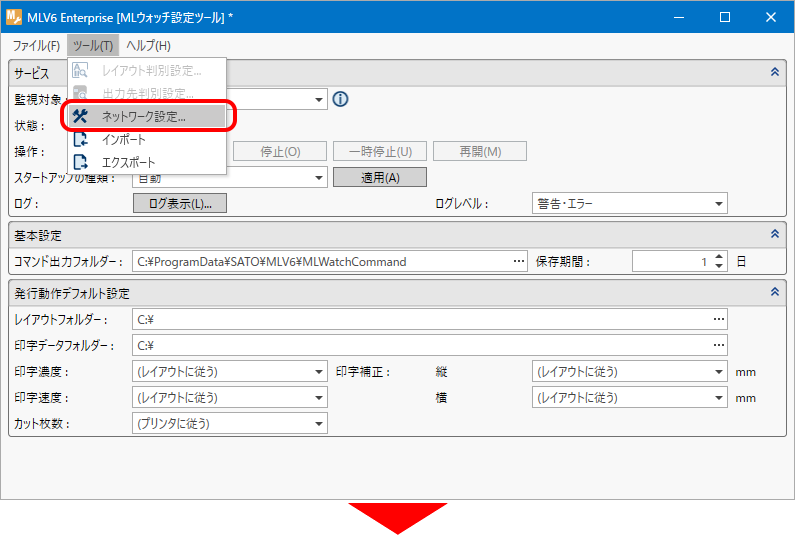Open the vertical 縦 print correction dropdown

coord(630,372)
